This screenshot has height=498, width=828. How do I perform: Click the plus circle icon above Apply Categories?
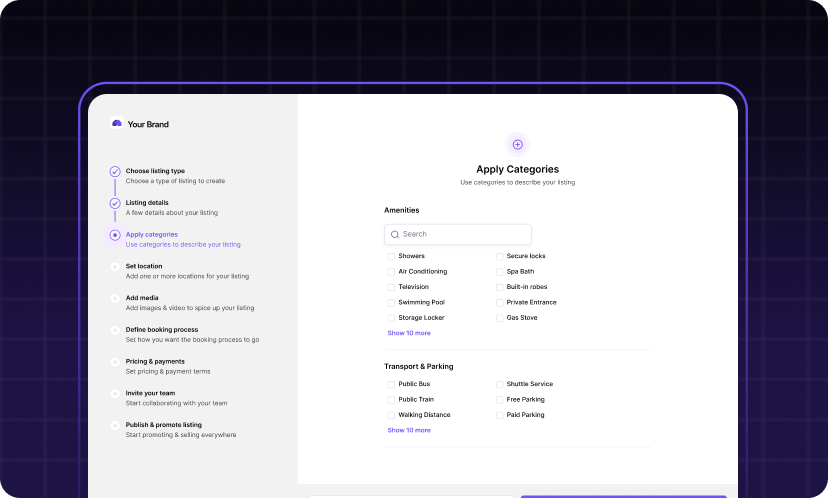517,144
